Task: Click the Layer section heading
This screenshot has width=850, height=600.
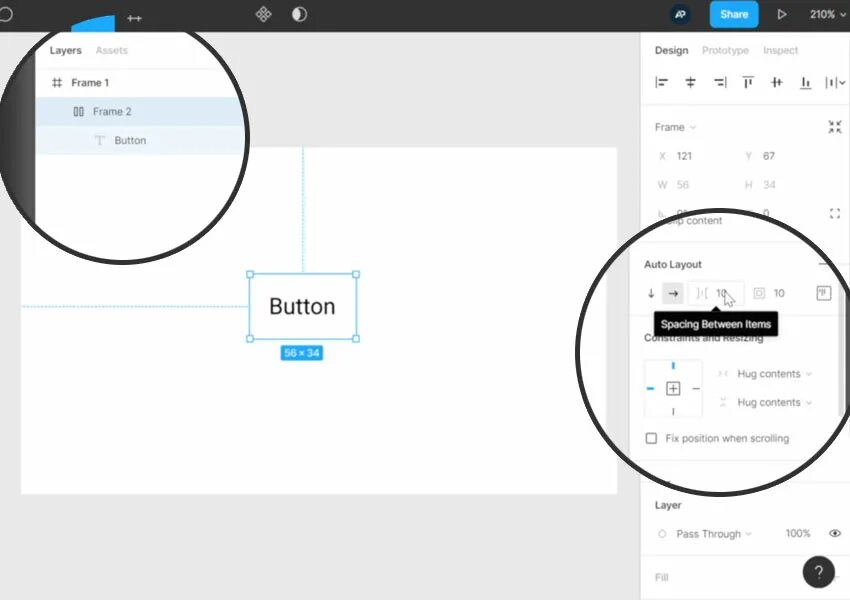Action: 668,505
